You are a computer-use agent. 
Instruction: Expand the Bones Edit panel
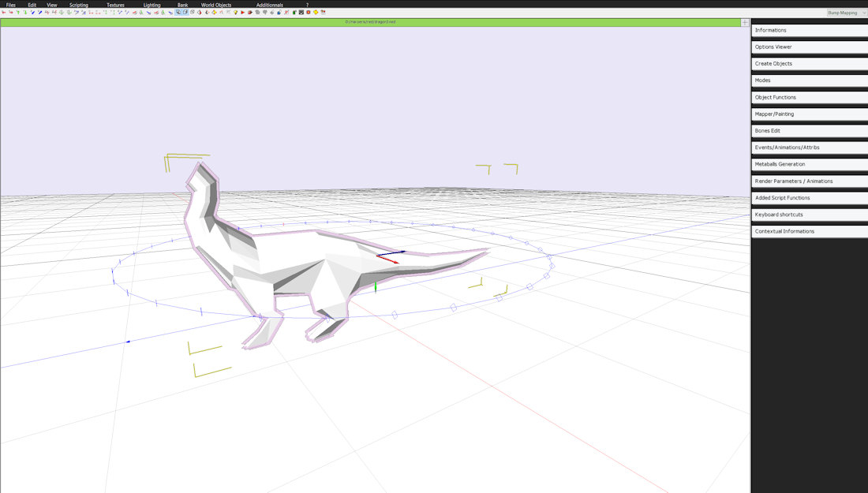tap(810, 131)
